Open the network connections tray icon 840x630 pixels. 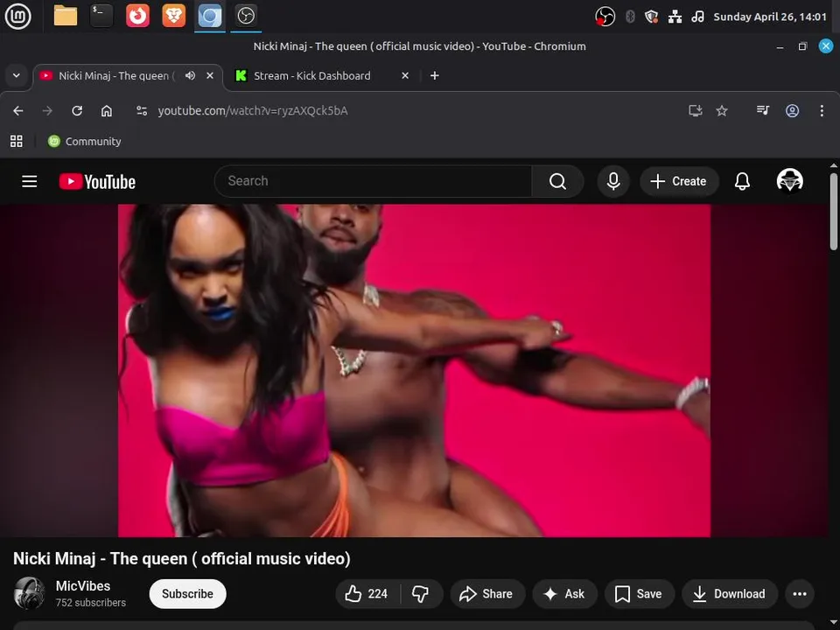(675, 17)
